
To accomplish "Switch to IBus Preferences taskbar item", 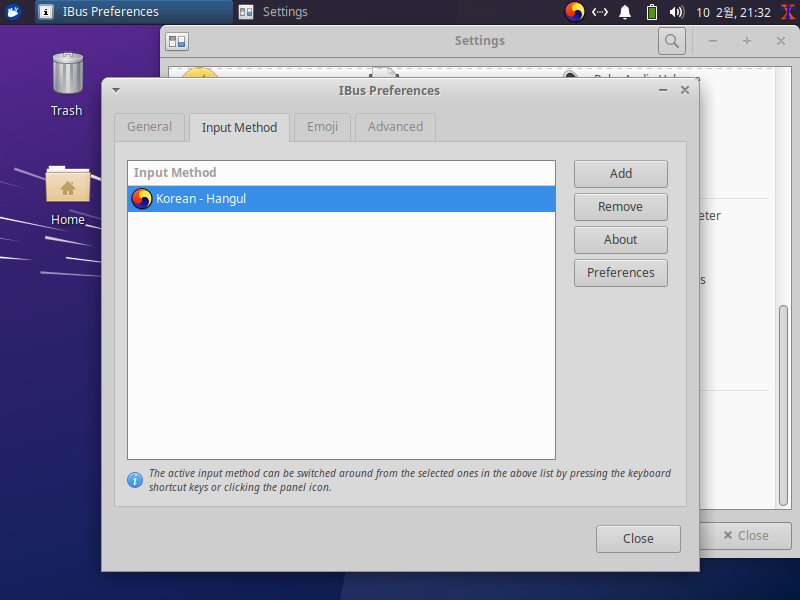I will click(134, 12).
